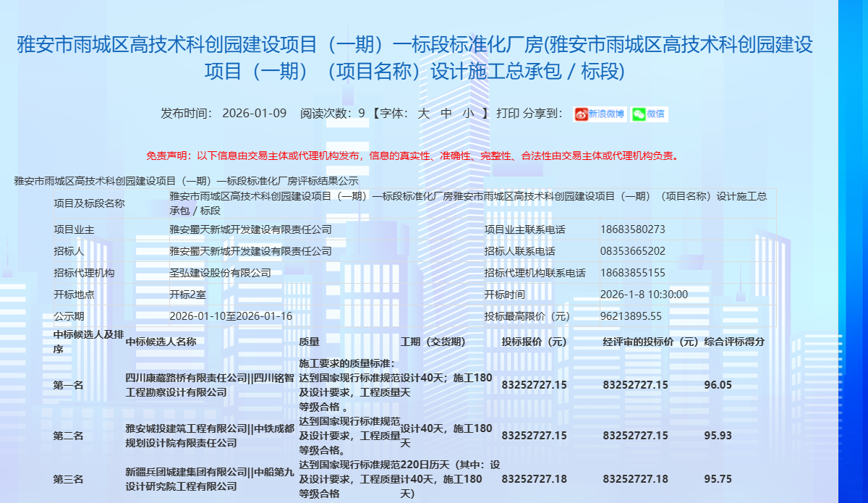Click maximum bid price 96213895.55
This screenshot has width=868, height=503.
pos(631,316)
